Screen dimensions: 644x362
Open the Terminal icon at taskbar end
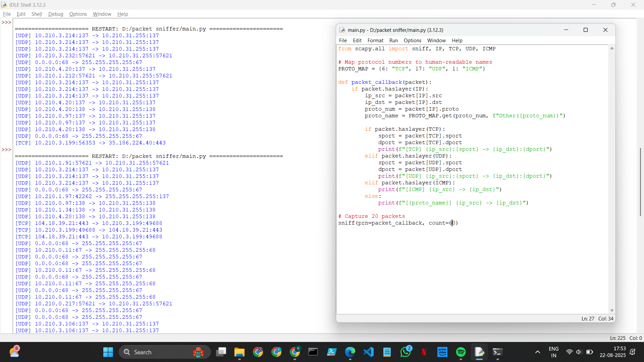pyautogui.click(x=497, y=352)
